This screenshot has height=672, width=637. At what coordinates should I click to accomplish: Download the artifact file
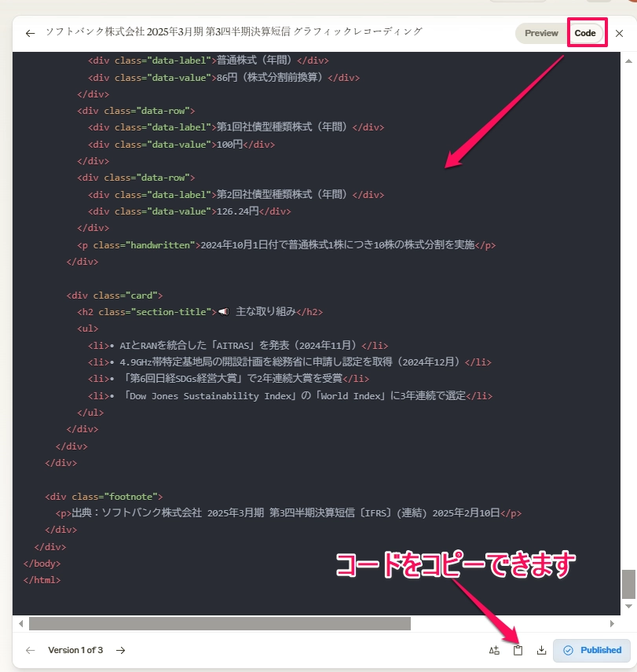(x=541, y=650)
